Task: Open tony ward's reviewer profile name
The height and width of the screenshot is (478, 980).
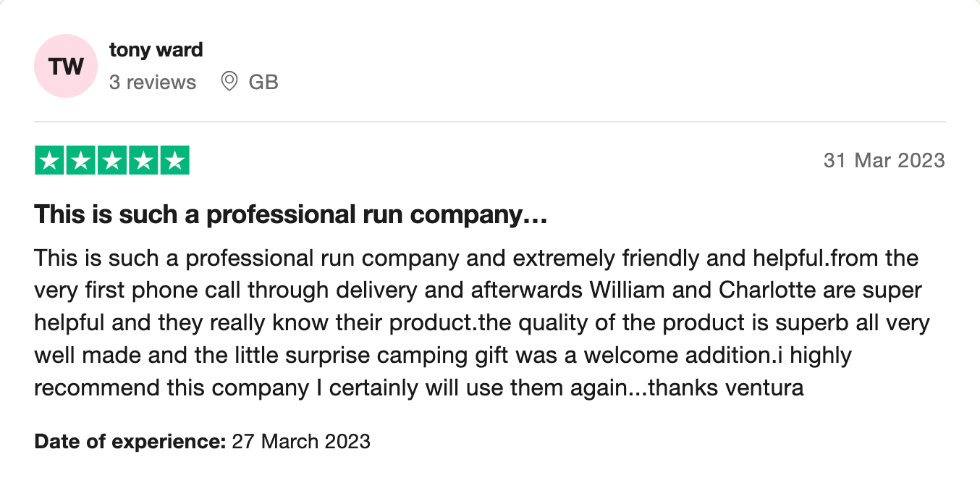Action: (x=156, y=50)
